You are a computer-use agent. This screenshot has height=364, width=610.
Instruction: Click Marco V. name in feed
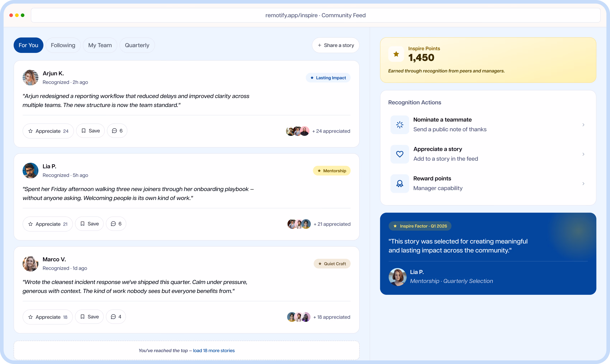tap(54, 259)
